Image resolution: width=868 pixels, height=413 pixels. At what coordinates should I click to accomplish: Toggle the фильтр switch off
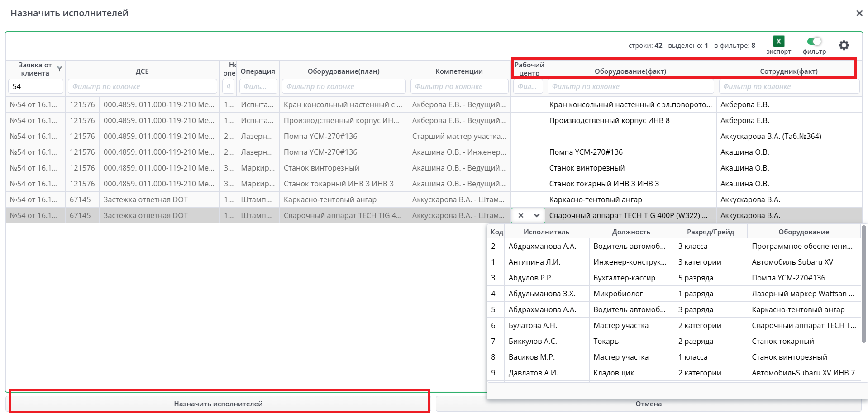(814, 42)
